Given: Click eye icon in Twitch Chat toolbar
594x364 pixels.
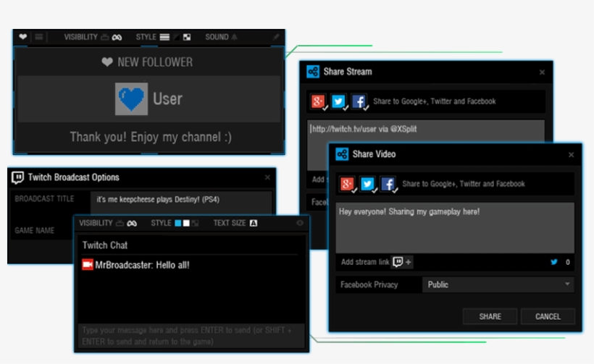Looking at the screenshot, I should 300,223.
